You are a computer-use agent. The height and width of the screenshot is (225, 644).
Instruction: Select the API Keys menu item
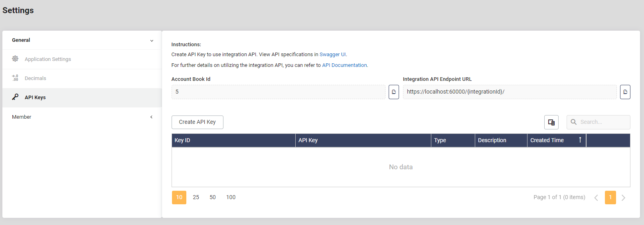coord(82,98)
